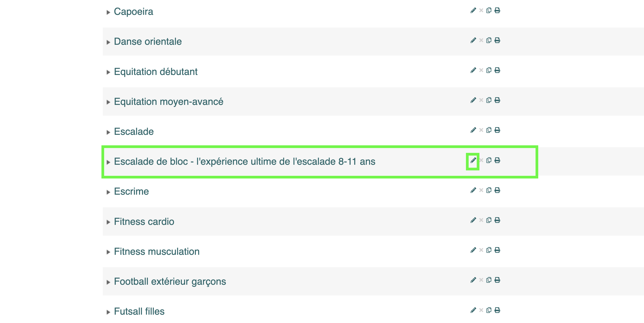
Task: Copy the Escrime course entry
Action: click(x=489, y=190)
